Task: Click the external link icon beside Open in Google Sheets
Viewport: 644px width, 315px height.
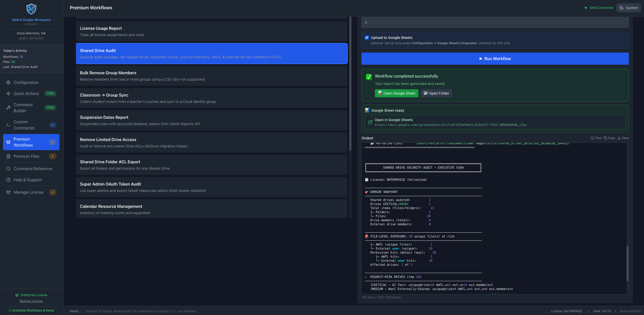Action: 370,122
